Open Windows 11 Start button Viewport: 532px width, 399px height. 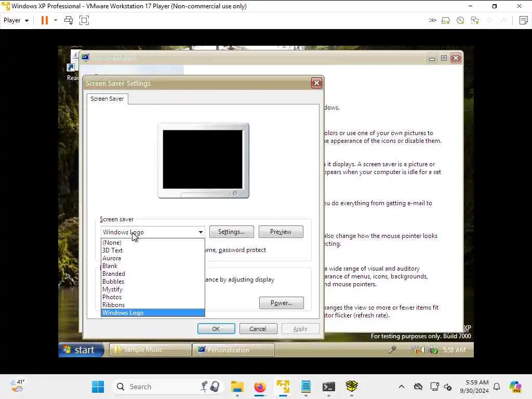coord(98,387)
